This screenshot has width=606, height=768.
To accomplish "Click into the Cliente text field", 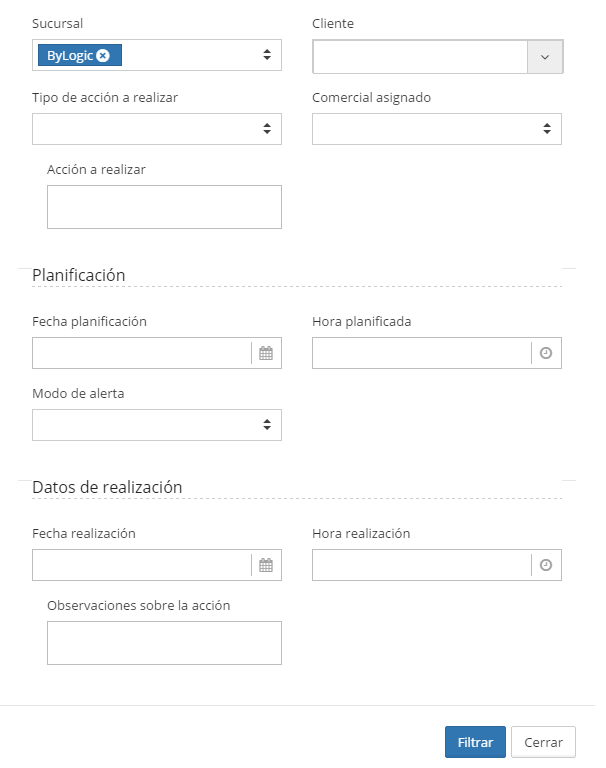I will click(x=420, y=57).
